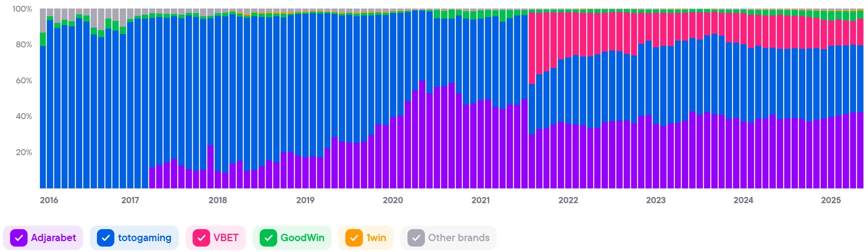Select the 2019 x-axis year label
The width and height of the screenshot is (868, 252).
[x=305, y=200]
